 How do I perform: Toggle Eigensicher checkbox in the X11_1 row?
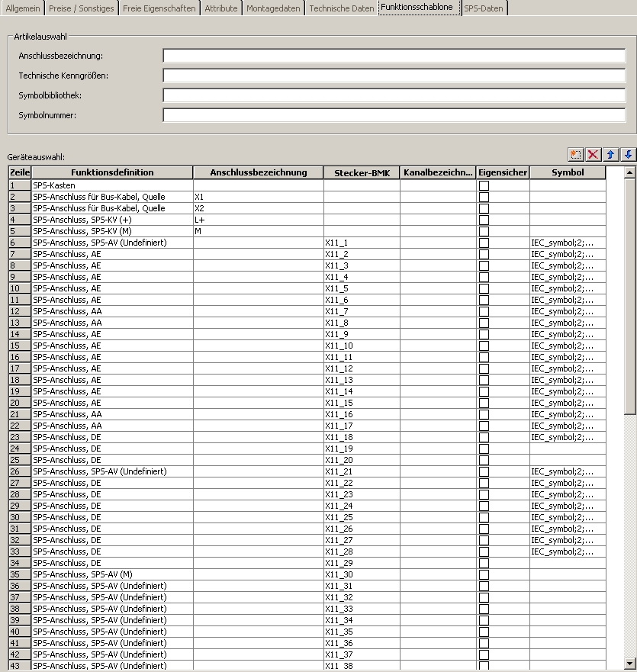point(484,243)
